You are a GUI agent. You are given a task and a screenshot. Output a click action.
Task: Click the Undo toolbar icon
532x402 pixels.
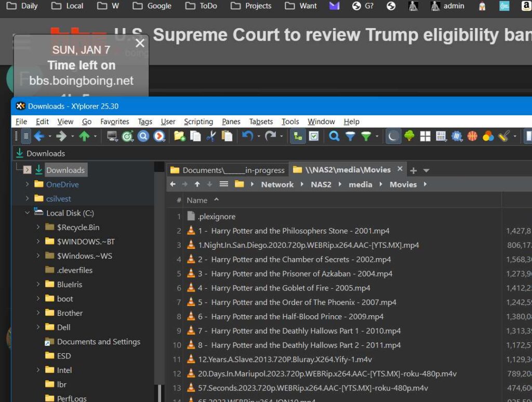247,137
